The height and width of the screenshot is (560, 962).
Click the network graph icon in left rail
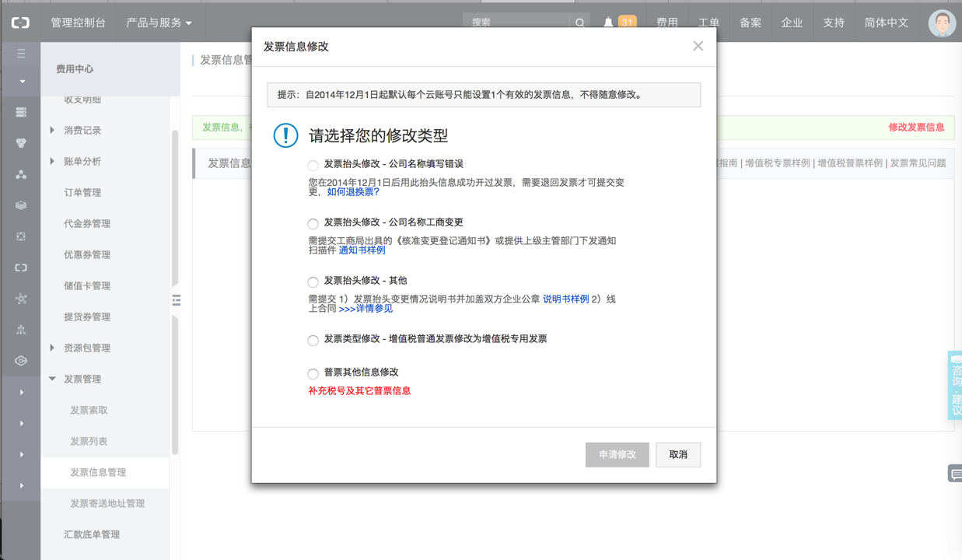click(21, 299)
